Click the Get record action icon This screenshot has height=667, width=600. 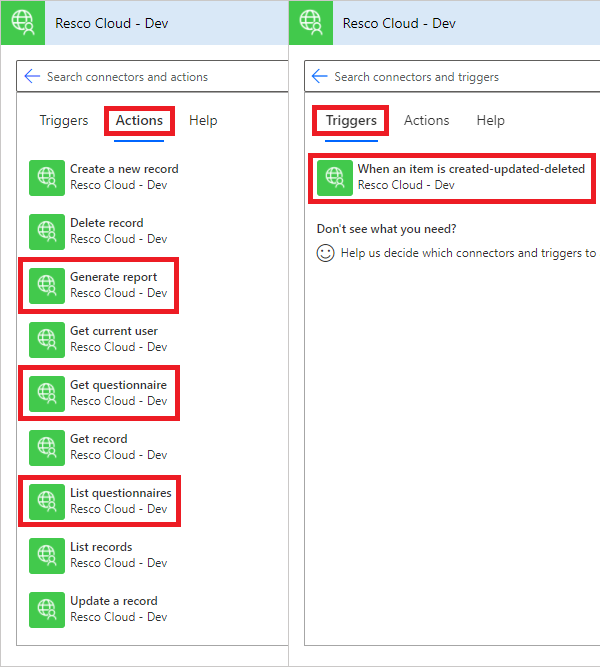click(x=46, y=447)
